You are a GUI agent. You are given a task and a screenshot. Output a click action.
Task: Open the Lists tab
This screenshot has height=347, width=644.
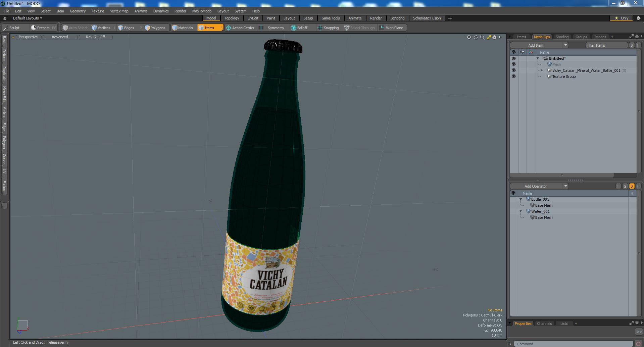[x=564, y=324]
